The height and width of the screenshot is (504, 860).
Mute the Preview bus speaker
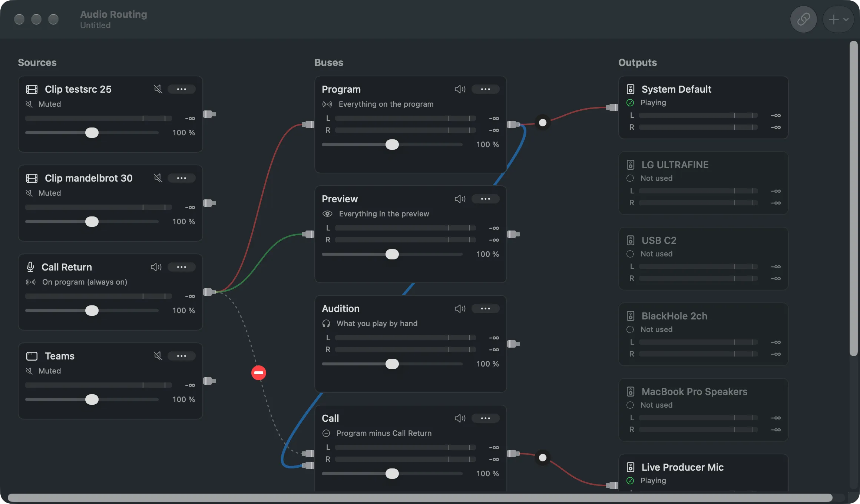[460, 199]
